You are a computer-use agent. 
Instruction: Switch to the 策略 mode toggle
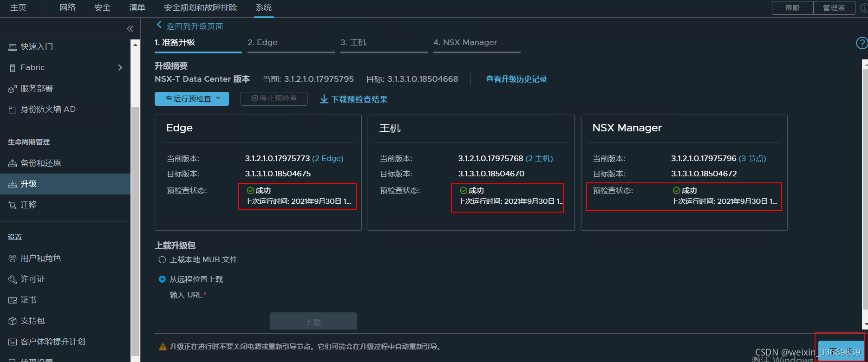793,8
